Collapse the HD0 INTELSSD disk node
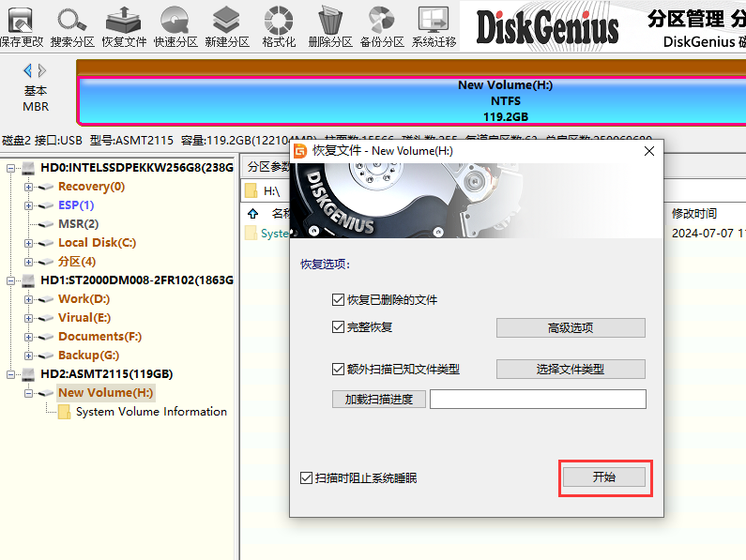This screenshot has width=746, height=560. pos(10,168)
